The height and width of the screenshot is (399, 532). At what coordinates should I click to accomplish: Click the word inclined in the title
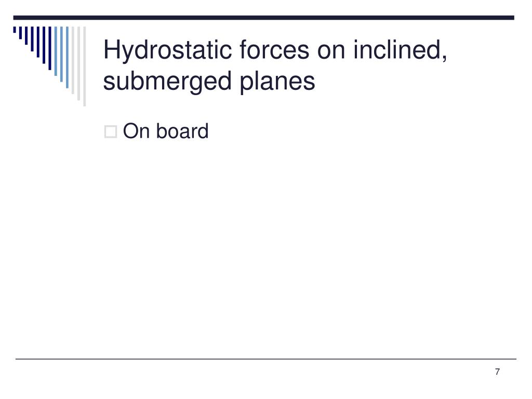coord(397,49)
